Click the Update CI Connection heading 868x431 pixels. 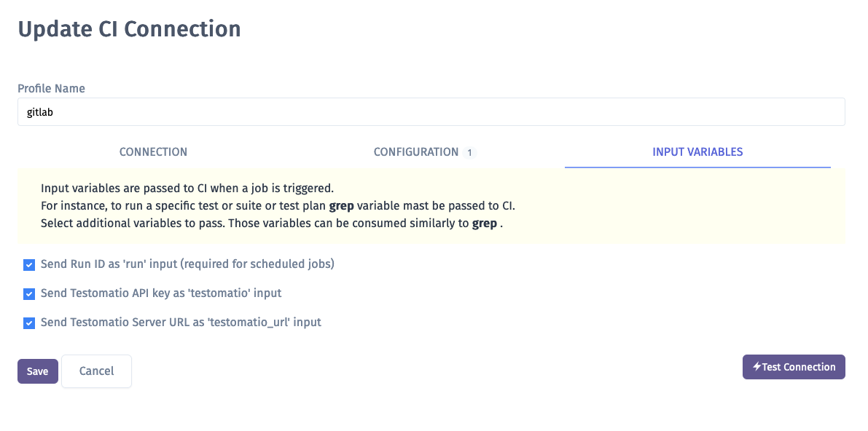point(130,29)
